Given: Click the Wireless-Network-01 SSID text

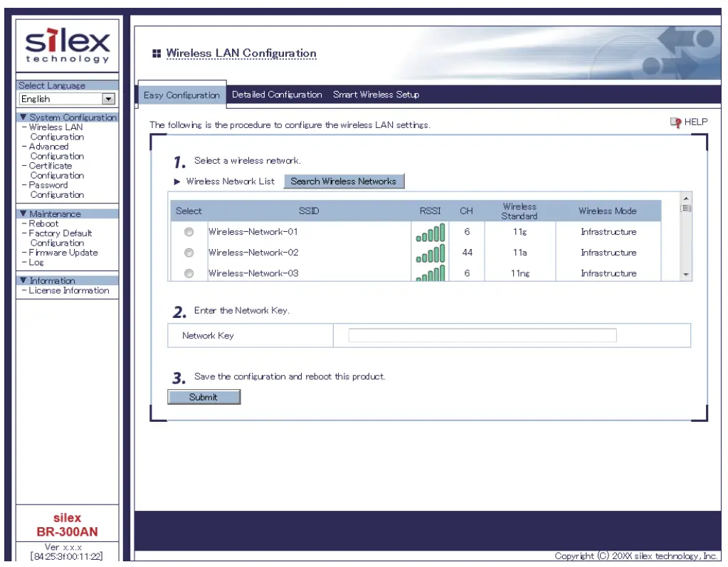Looking at the screenshot, I should (x=253, y=231).
